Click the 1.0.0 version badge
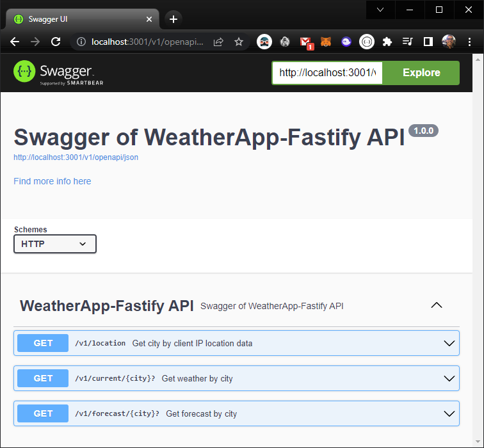The height and width of the screenshot is (448, 484). [x=423, y=131]
